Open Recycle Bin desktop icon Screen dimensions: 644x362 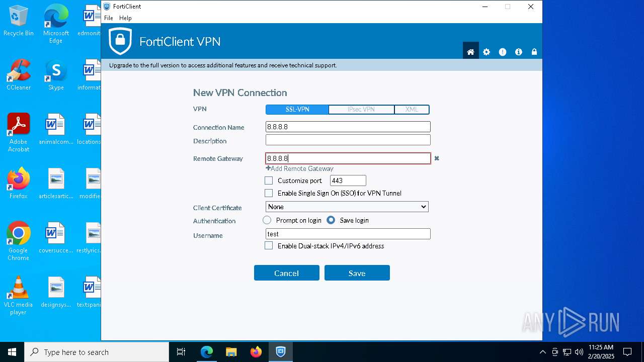19,21
